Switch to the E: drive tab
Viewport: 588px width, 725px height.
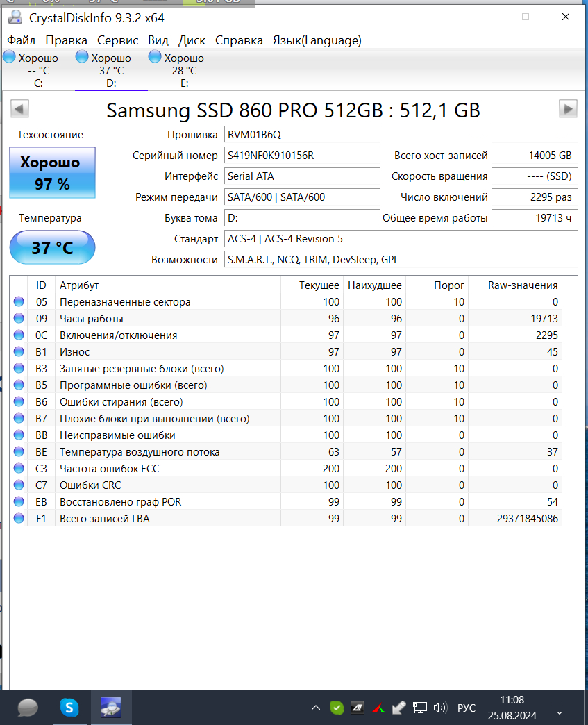[x=183, y=70]
